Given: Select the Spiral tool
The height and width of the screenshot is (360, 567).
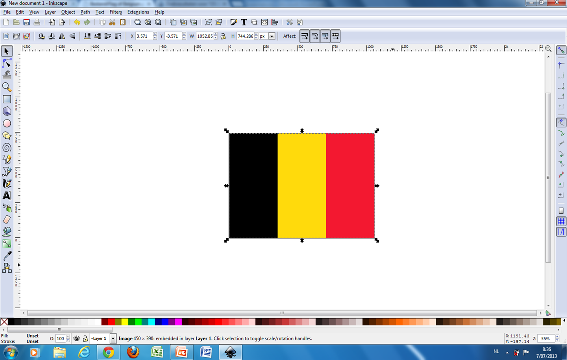Looking at the screenshot, I should point(7,147).
